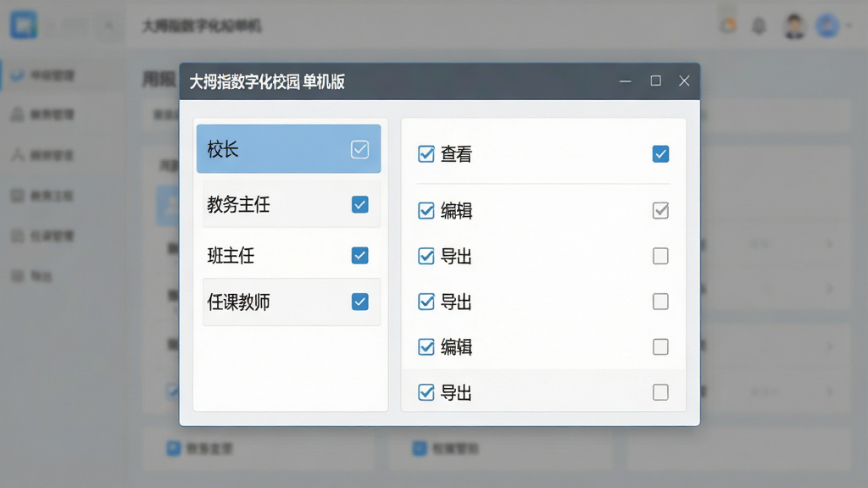Screen dimensions: 868x488
Task: Uncheck 编辑 in the row with gray checkmark
Action: coord(426,210)
